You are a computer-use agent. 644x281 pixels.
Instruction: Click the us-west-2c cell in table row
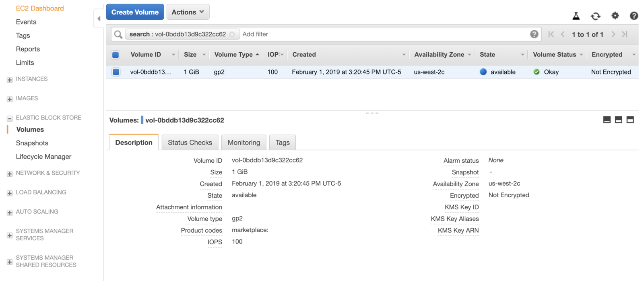click(x=429, y=72)
